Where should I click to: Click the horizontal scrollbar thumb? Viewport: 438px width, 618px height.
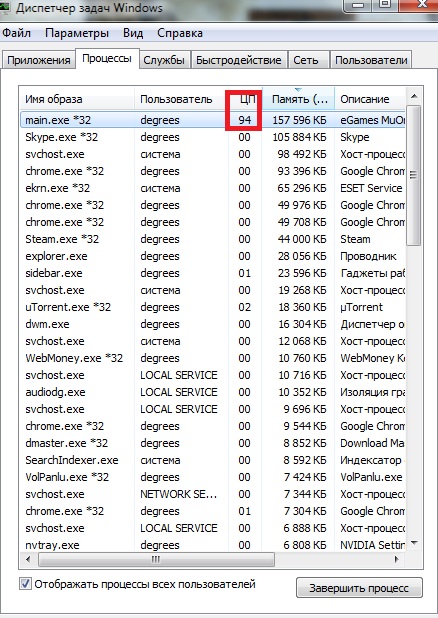coord(156,559)
